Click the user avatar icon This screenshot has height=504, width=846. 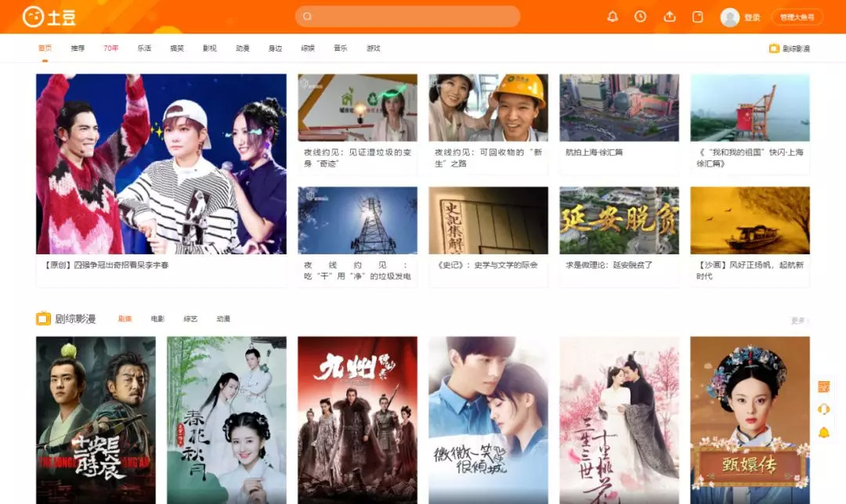pyautogui.click(x=729, y=17)
